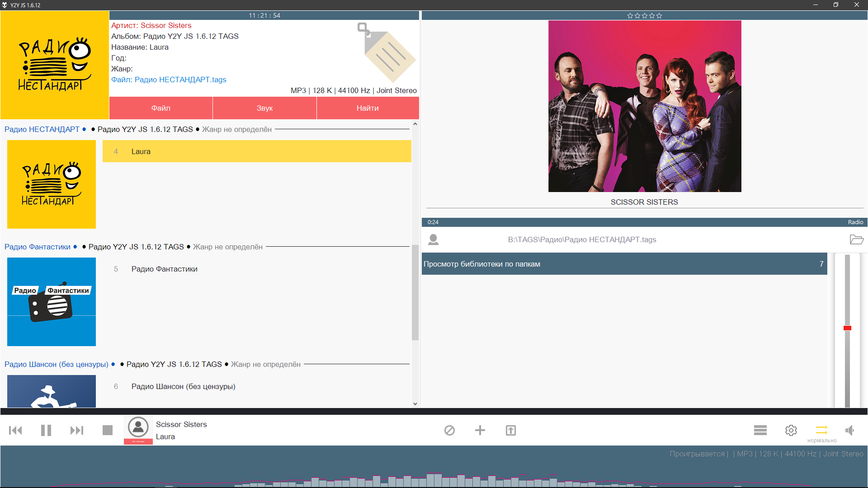868x488 pixels.
Task: Toggle the yellow playback order mode
Action: tap(821, 430)
